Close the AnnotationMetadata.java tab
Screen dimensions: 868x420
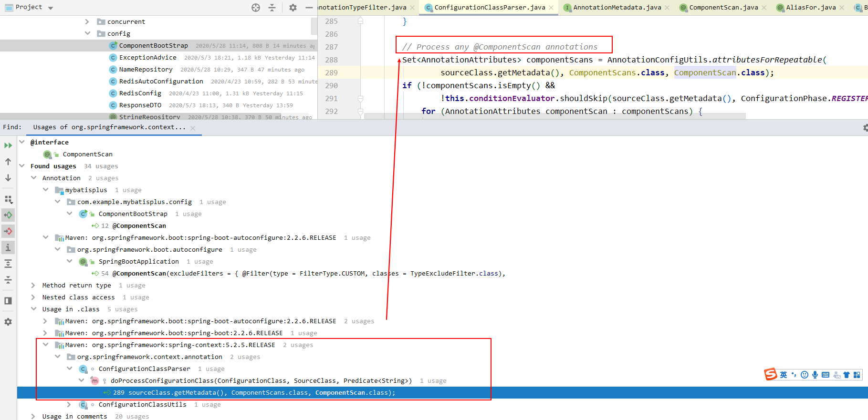667,8
